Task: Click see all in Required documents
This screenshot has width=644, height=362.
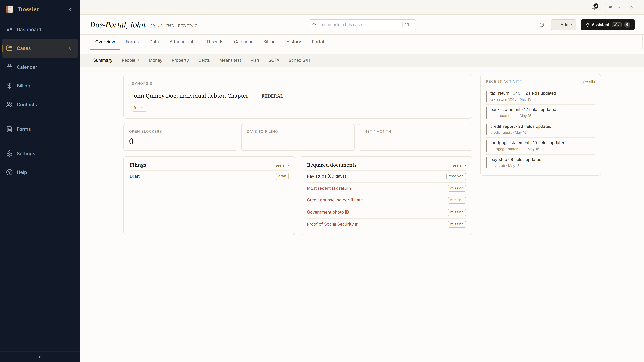Action: tap(459, 165)
